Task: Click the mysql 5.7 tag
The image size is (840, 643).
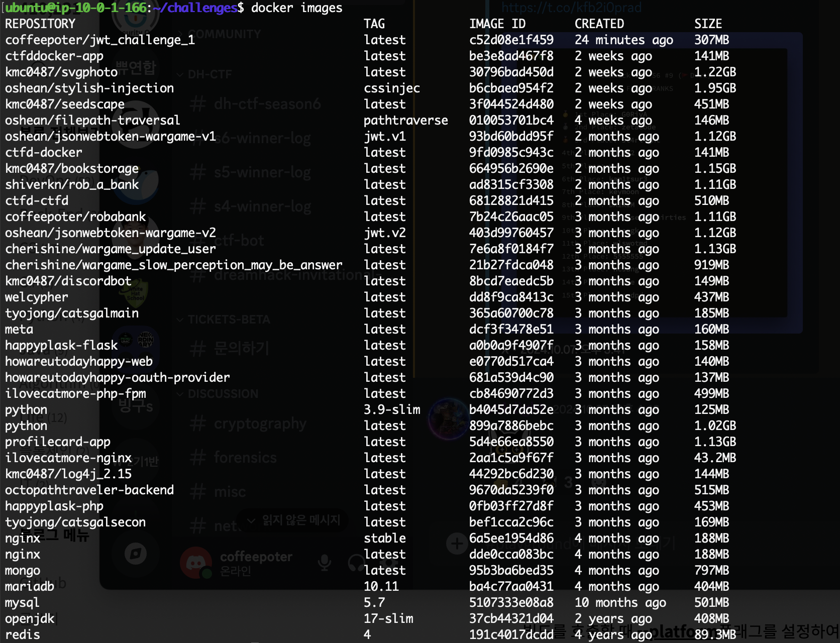Action: point(374,603)
